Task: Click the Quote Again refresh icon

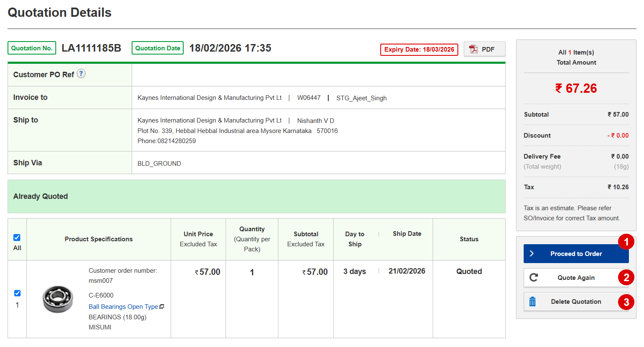Action: point(534,277)
